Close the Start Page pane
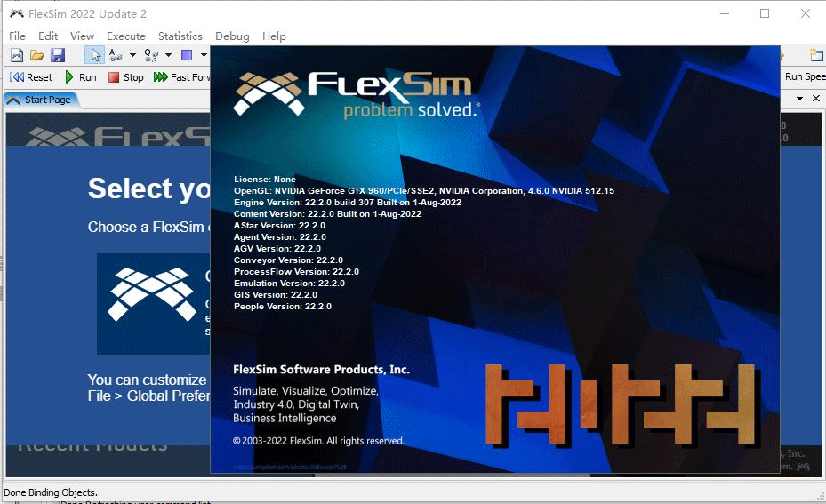The height and width of the screenshot is (504, 826). (x=816, y=99)
